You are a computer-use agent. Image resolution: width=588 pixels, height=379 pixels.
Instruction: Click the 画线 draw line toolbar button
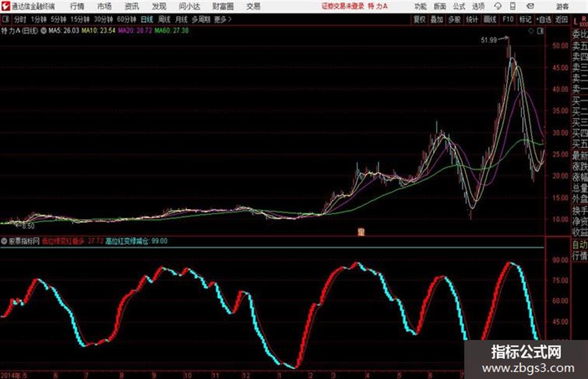point(490,19)
